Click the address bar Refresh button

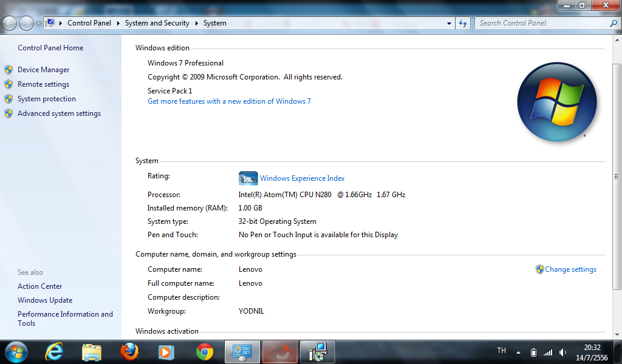click(x=463, y=24)
